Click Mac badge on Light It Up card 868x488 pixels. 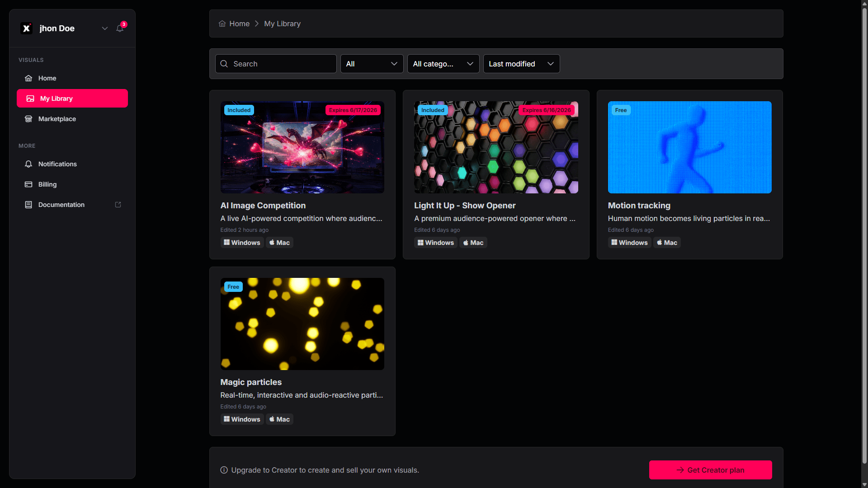click(x=473, y=243)
